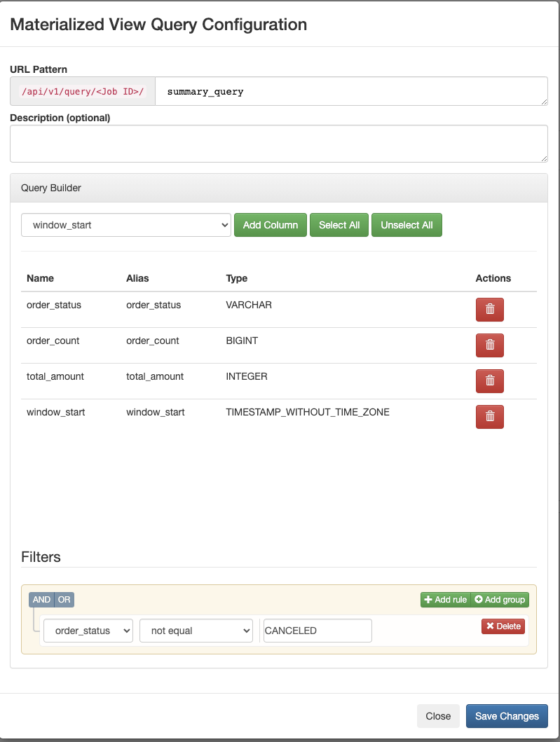This screenshot has width=560, height=742.
Task: Toggle the AND filter condition
Action: click(x=41, y=600)
